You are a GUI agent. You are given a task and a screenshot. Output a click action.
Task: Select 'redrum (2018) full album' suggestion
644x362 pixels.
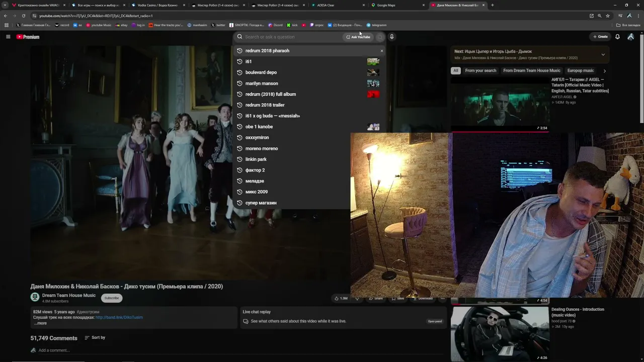(x=271, y=94)
